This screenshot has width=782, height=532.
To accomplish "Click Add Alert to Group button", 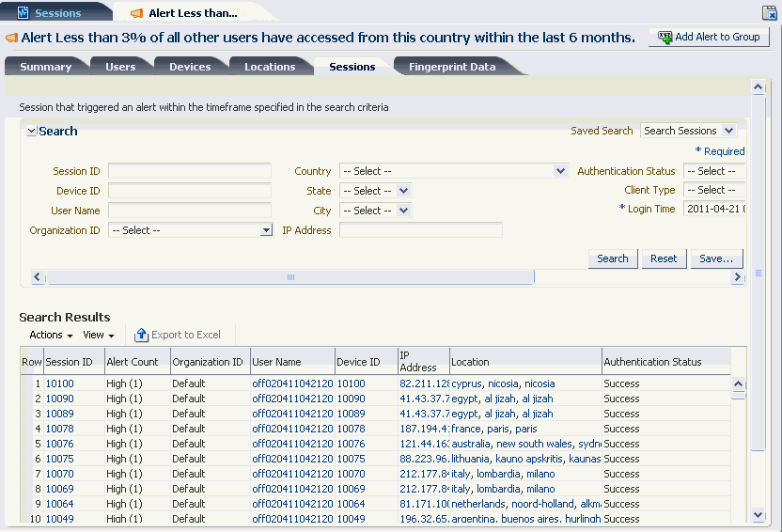I will click(x=709, y=37).
